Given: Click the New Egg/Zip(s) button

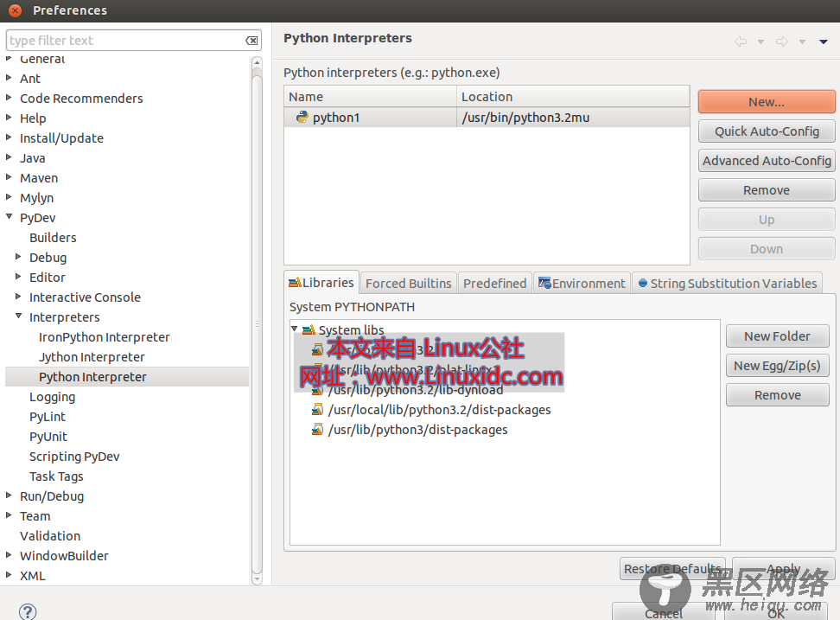Looking at the screenshot, I should (777, 366).
